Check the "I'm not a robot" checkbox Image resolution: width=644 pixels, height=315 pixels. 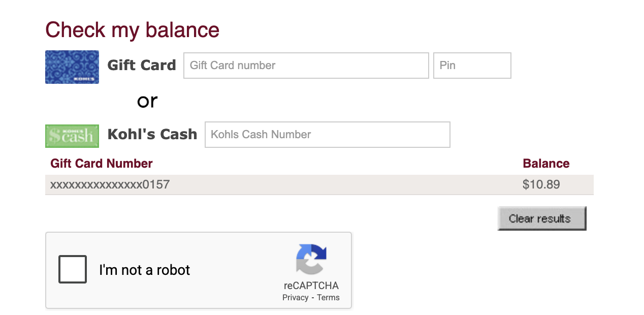73,269
